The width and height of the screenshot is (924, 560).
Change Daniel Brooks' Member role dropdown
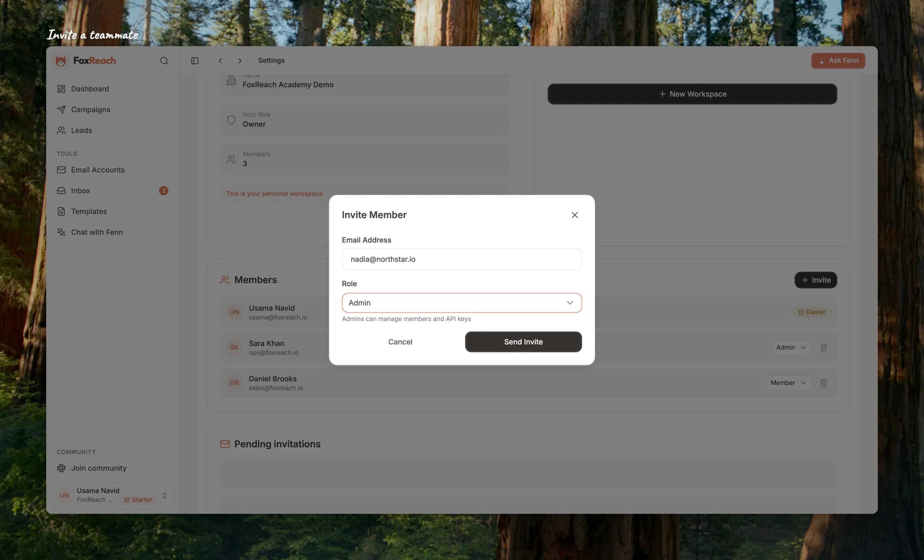(x=789, y=383)
